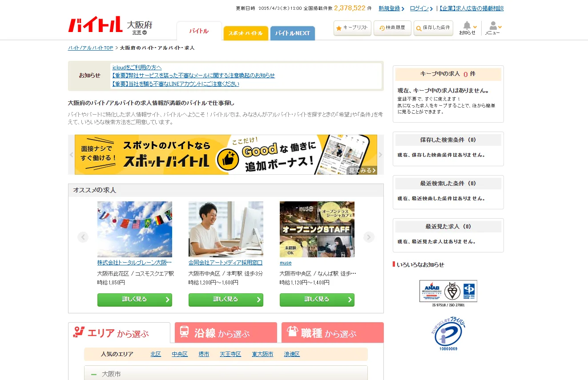The height and width of the screenshot is (380, 588).
Task: Open 合同会社アートメディア採用窓口 link
Action: coord(226,263)
